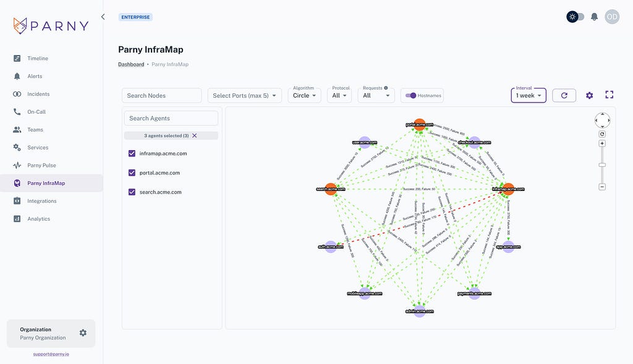Click the Parny fox logo
This screenshot has height=364, width=633.
coord(20,25)
